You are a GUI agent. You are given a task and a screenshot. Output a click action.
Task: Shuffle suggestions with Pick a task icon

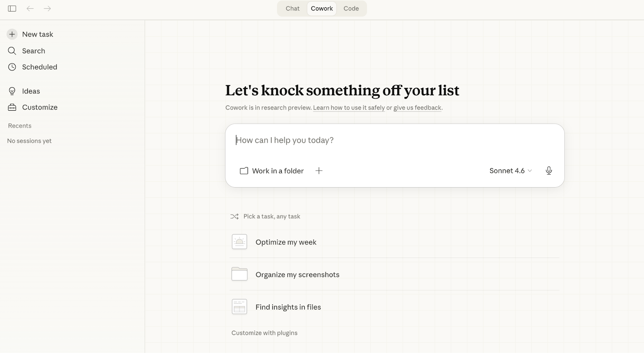234,217
